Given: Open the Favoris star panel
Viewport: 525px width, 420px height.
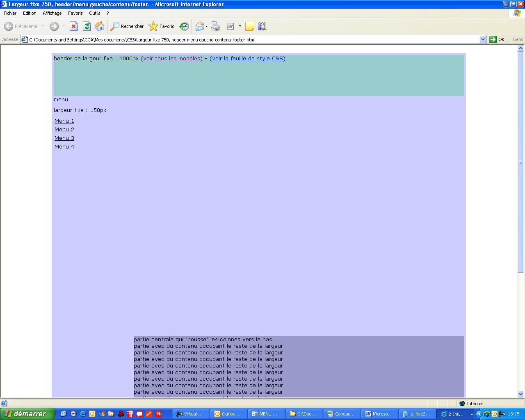Looking at the screenshot, I should click(x=162, y=26).
